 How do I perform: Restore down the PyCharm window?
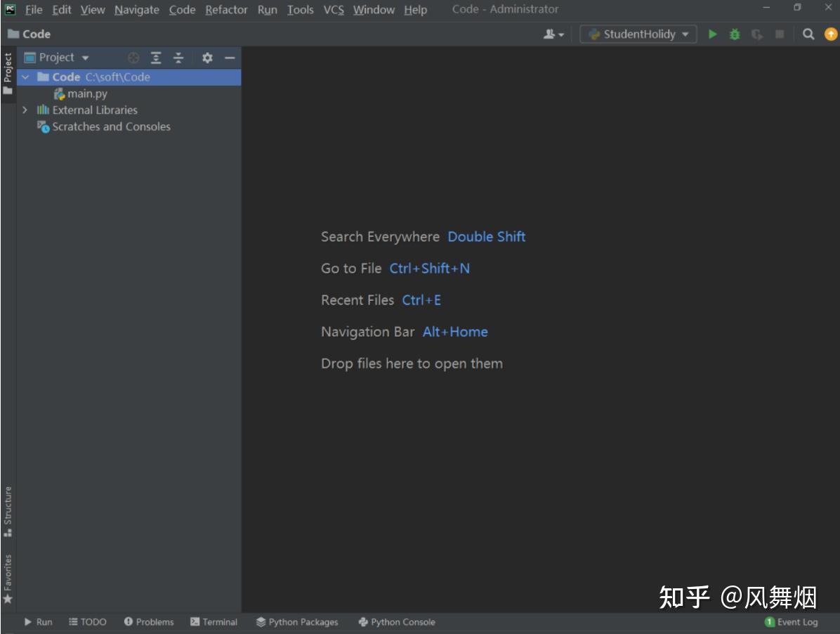coord(797,8)
